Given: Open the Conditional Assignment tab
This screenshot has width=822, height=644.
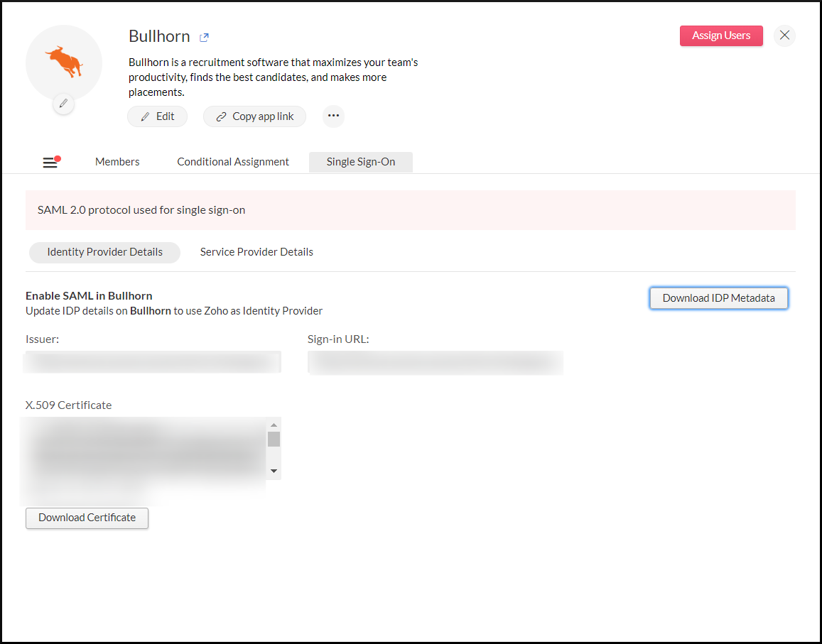Looking at the screenshot, I should pos(233,162).
